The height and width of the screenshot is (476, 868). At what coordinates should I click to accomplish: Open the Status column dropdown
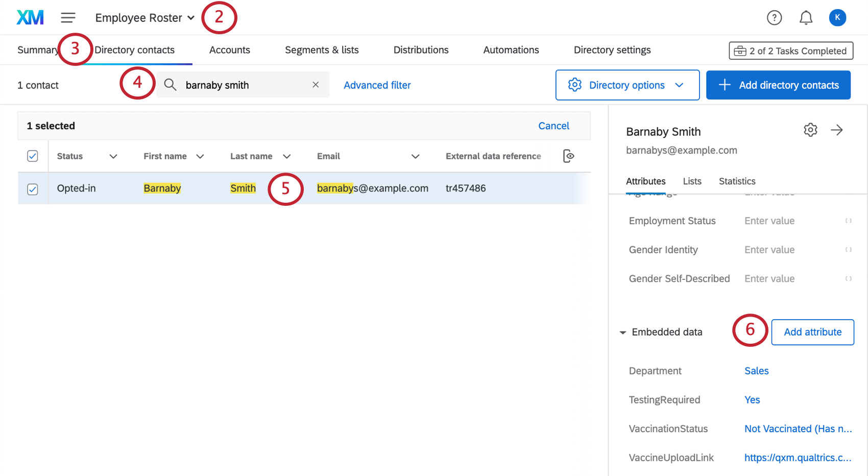pyautogui.click(x=113, y=156)
